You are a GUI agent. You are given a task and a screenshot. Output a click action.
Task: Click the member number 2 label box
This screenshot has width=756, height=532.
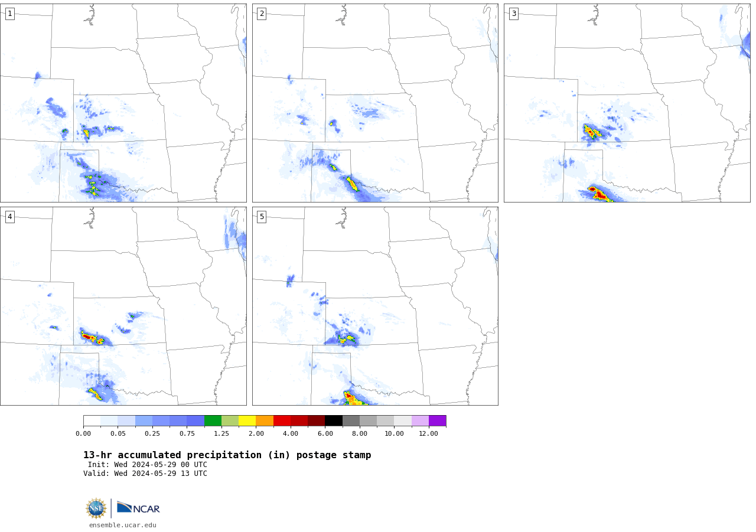click(262, 14)
